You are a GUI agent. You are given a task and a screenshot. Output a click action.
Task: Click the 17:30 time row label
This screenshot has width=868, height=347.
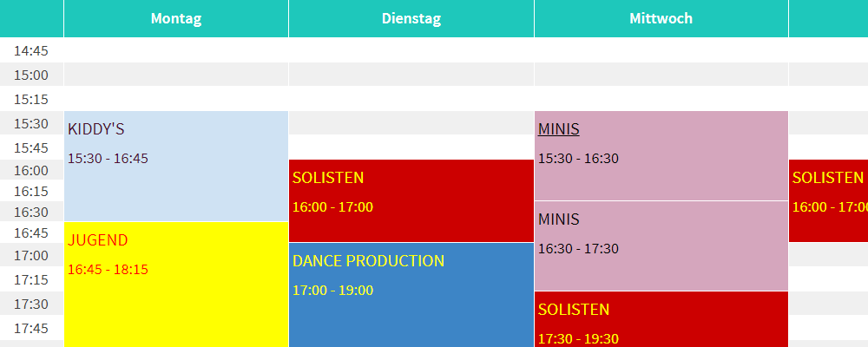pyautogui.click(x=31, y=304)
